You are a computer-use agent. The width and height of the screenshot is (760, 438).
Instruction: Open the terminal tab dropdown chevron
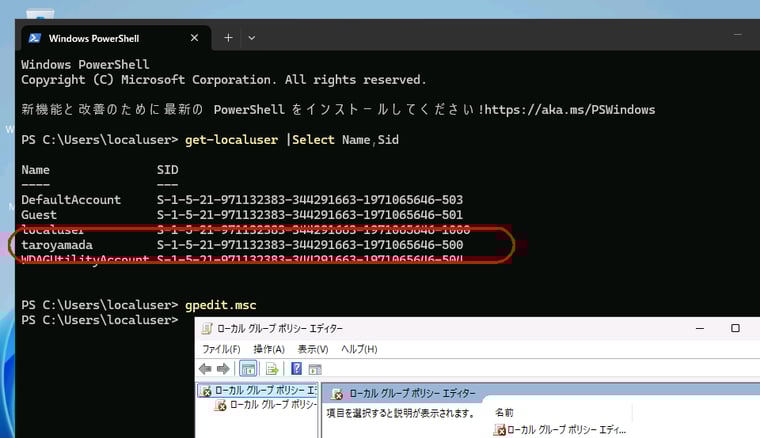(252, 38)
